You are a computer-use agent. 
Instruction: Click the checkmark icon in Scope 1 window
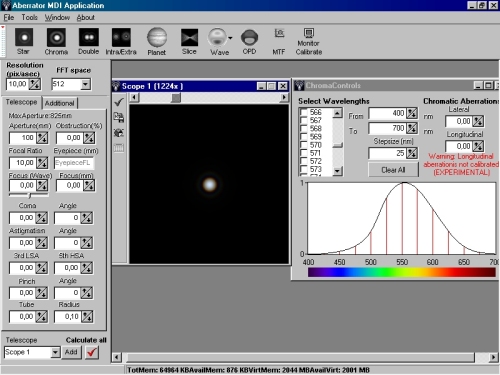119,102
